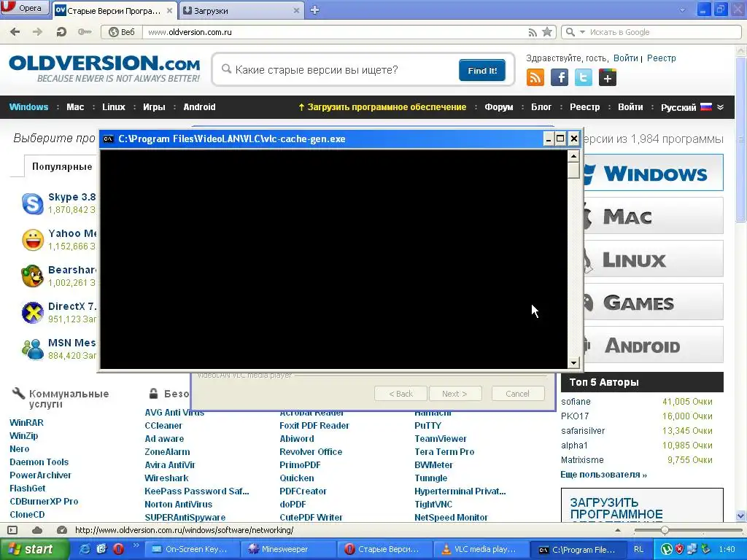Switch to the Загрузки tab

click(x=242, y=10)
